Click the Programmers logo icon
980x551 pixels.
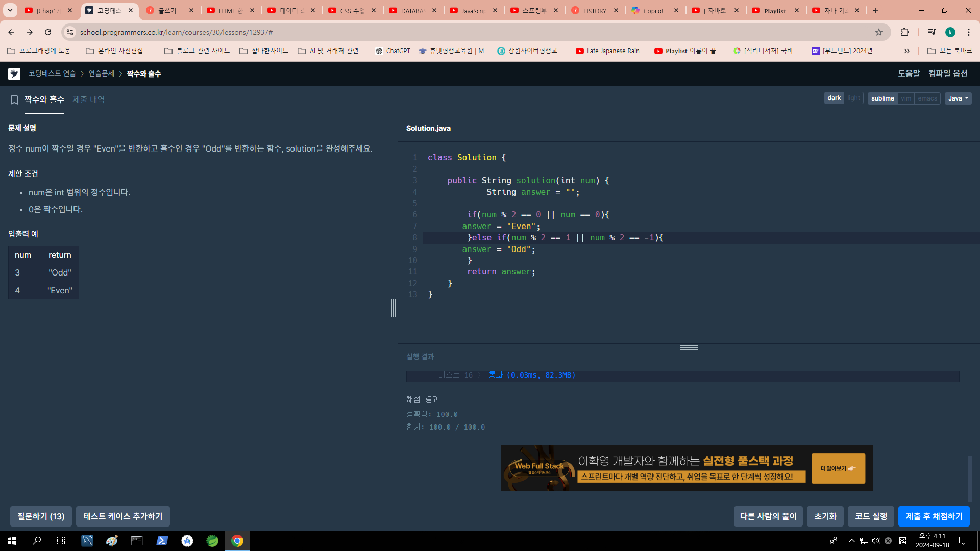point(14,74)
